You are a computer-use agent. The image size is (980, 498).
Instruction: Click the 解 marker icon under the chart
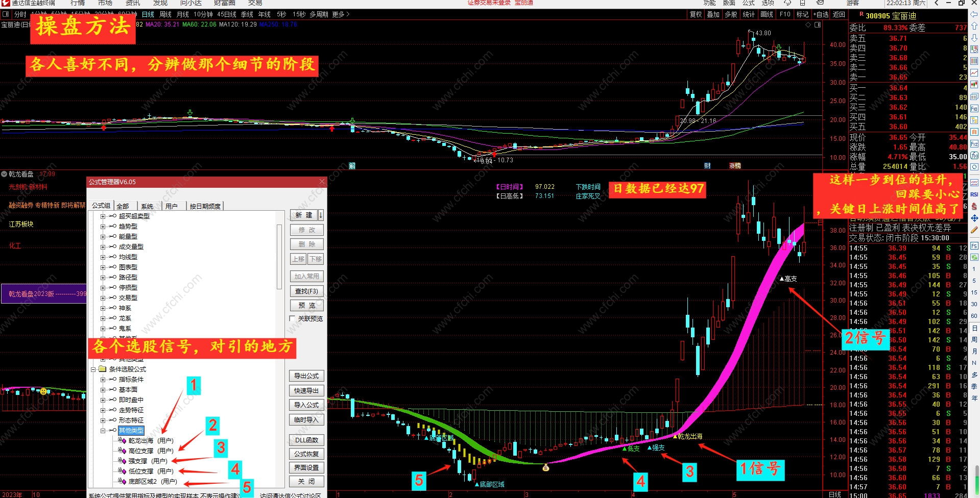(x=352, y=166)
